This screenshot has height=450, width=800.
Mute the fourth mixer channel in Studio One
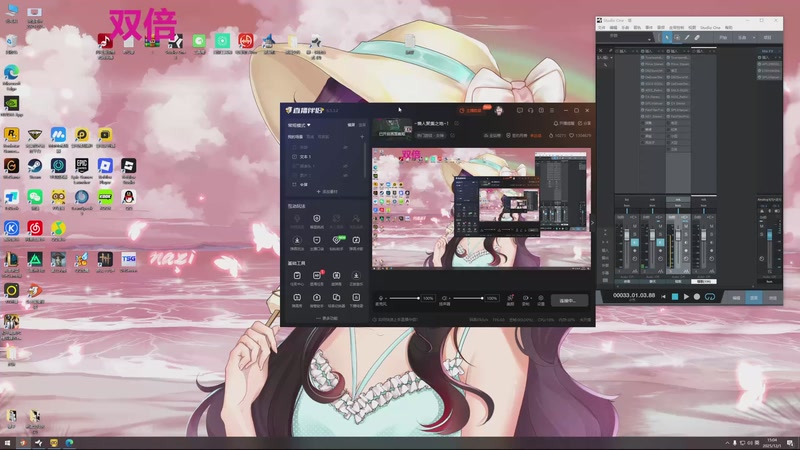(711, 226)
